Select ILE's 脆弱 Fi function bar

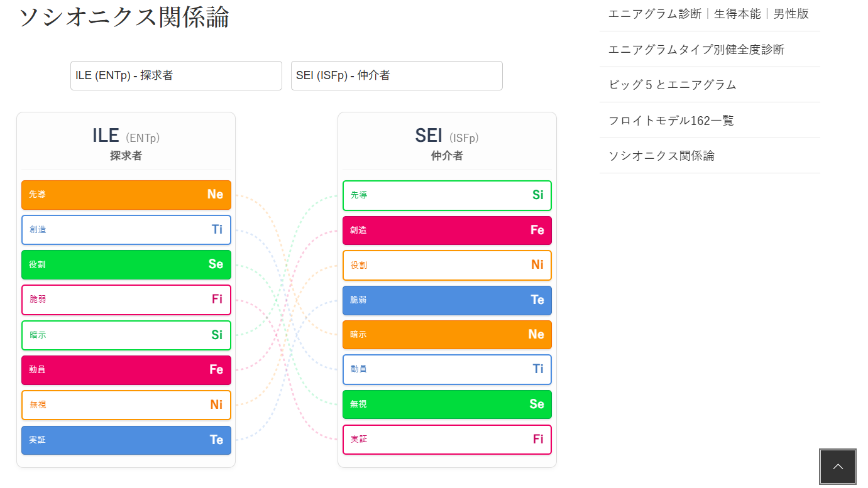126,300
